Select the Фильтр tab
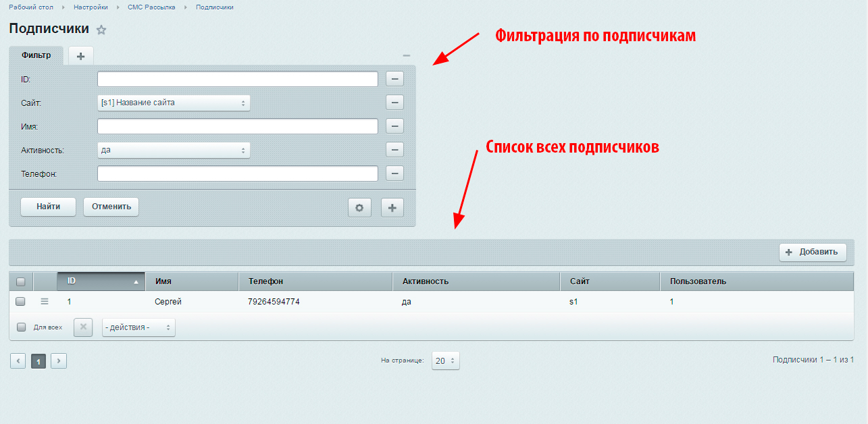Screen dimensions: 868x424 [x=36, y=55]
